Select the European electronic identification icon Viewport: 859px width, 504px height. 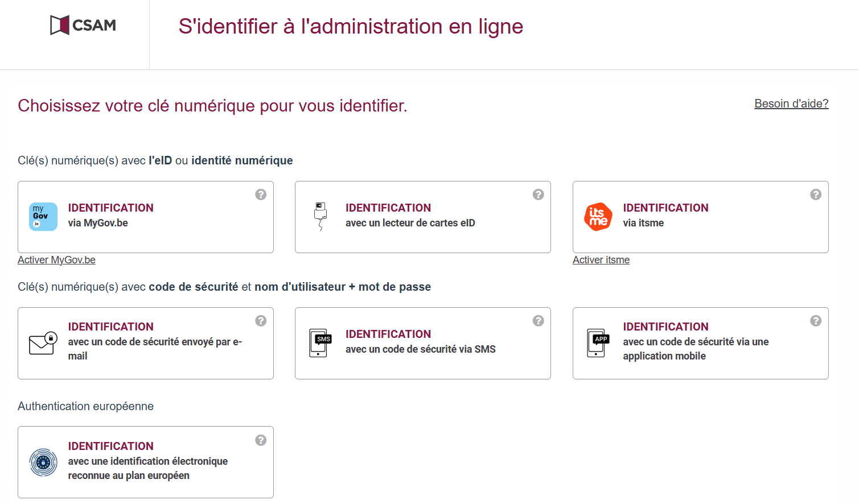tap(43, 462)
